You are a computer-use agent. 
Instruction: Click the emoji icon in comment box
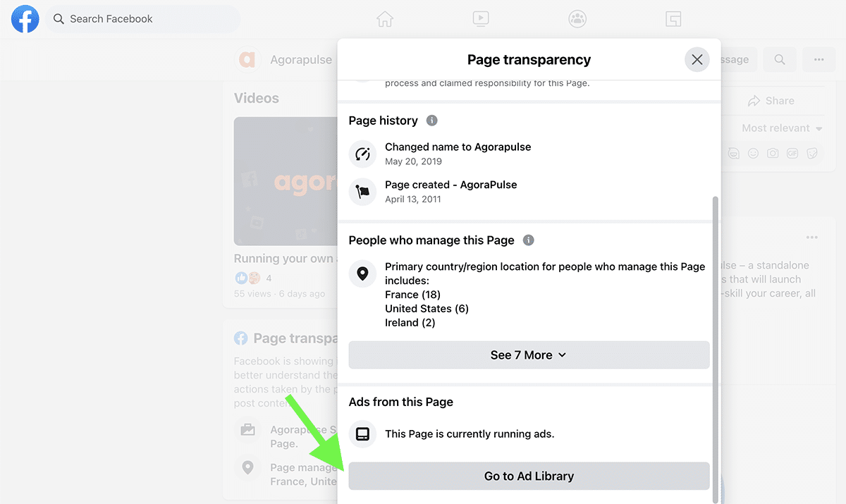pyautogui.click(x=753, y=153)
